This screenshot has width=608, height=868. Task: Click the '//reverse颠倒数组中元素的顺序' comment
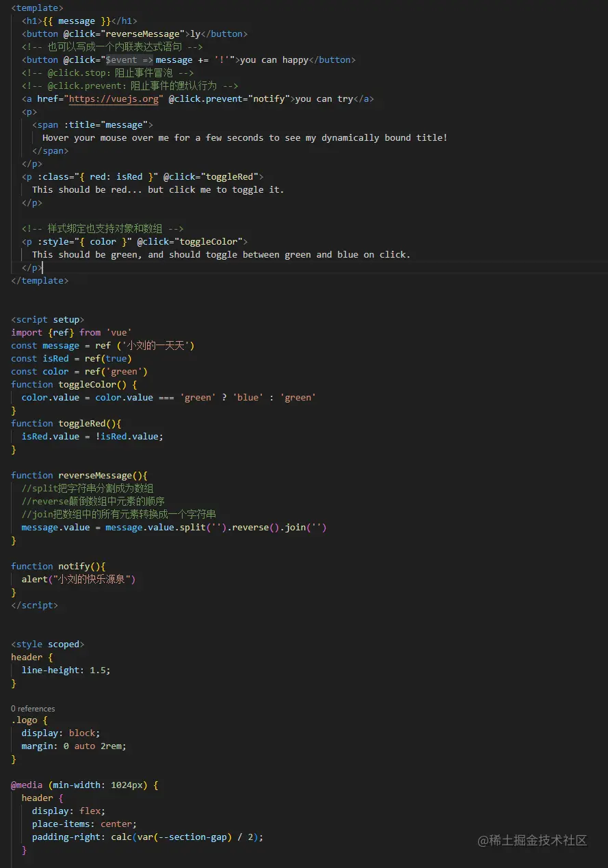[x=93, y=501]
